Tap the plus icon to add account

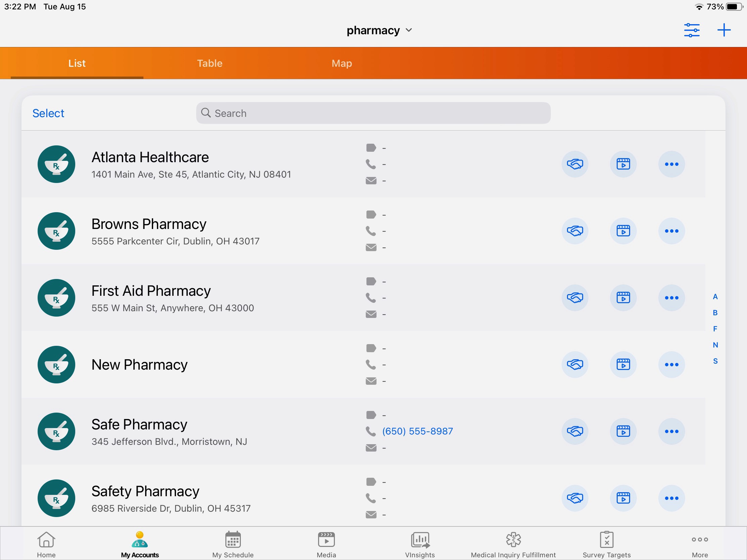click(724, 30)
